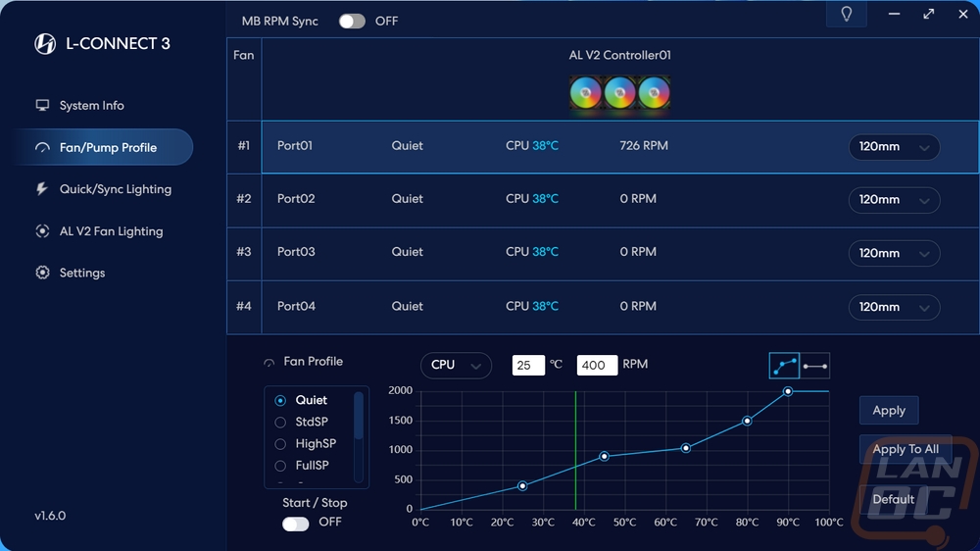Select the Port04 fan row
This screenshot has height=551, width=980.
[x=620, y=307]
